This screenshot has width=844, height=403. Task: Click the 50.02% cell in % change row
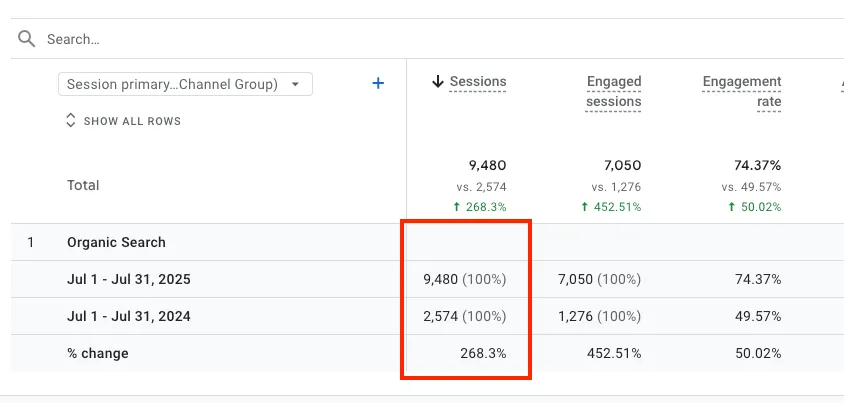[x=757, y=353]
